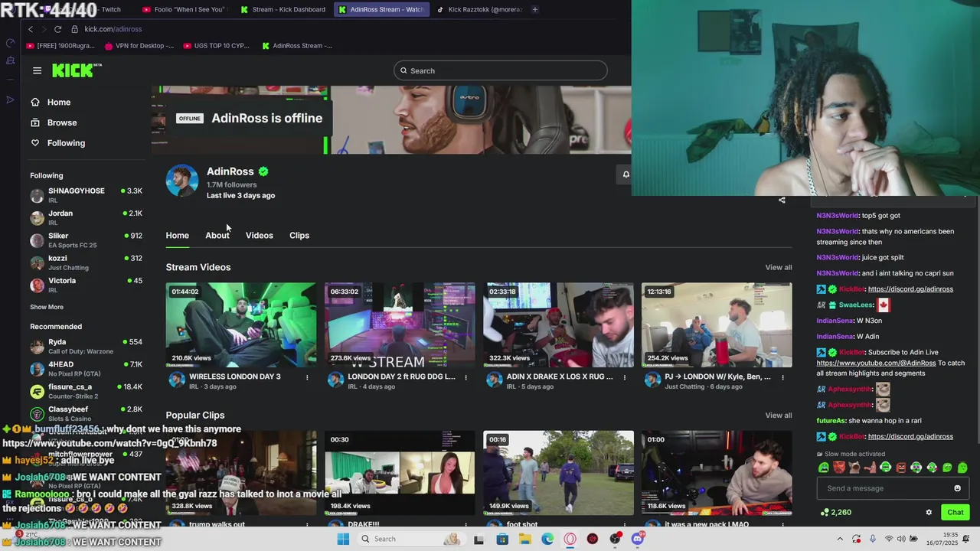Viewport: 980px width, 551px height.
Task: Play the foot shot clip thumbnail
Action: [558, 472]
